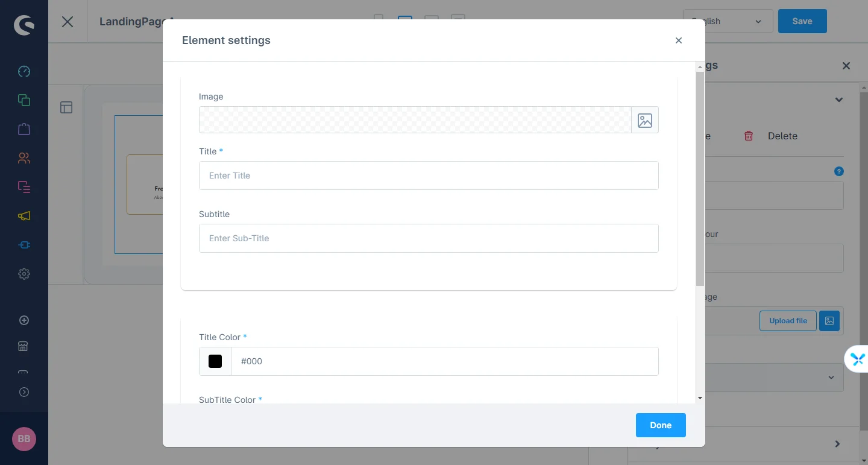Expand the sidebar with the arrow icon

24,392
